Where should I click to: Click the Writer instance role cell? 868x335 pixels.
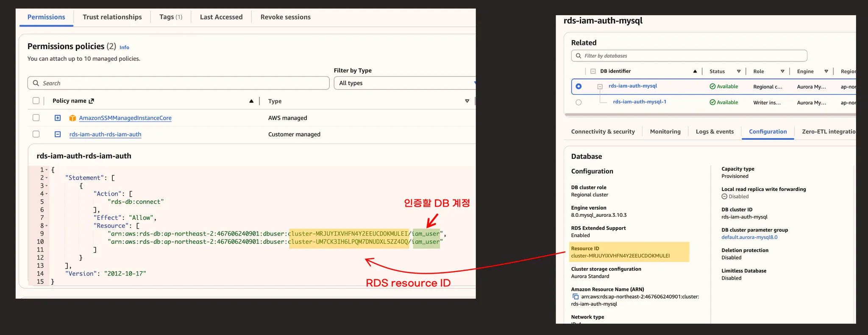click(x=767, y=102)
